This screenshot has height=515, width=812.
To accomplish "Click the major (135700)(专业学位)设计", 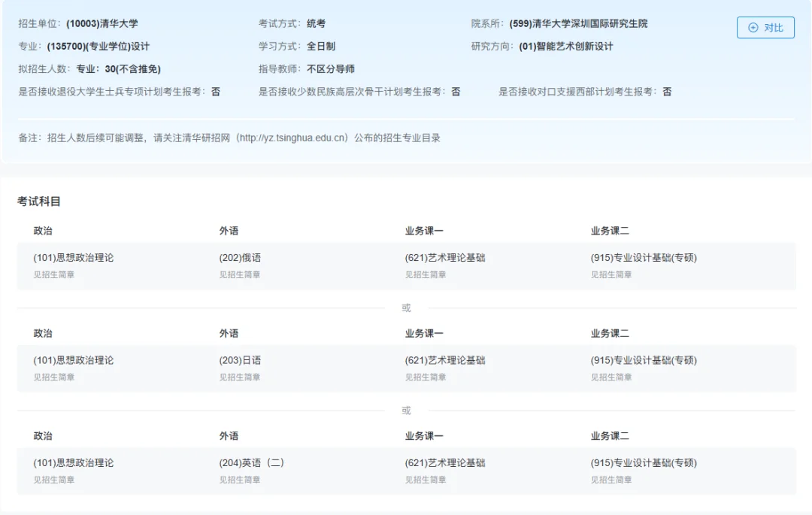I will (98, 46).
